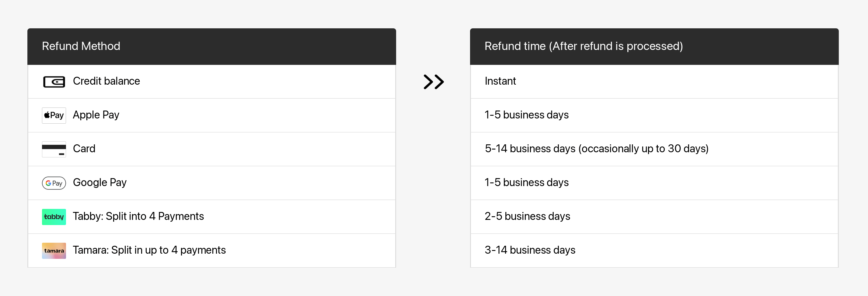868x296 pixels.
Task: Click the Instant refund time text
Action: pyautogui.click(x=500, y=81)
